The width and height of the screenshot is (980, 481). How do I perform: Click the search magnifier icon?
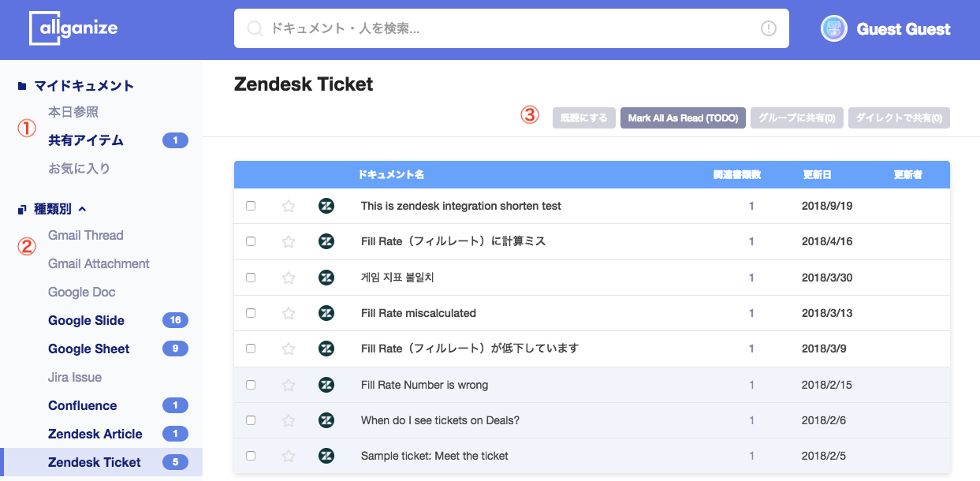point(255,29)
